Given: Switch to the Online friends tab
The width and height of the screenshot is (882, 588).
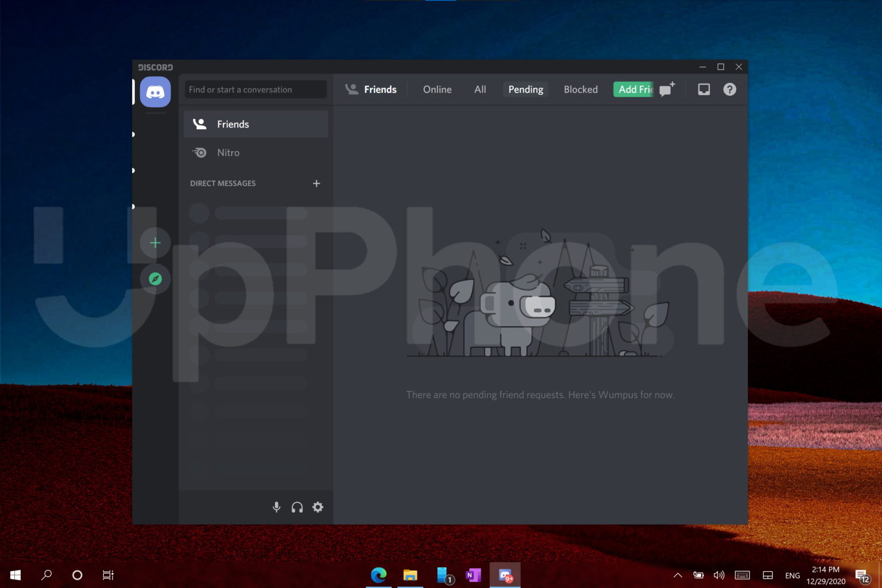Looking at the screenshot, I should coord(437,89).
